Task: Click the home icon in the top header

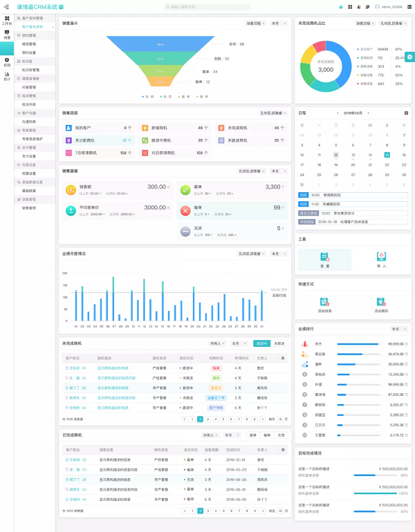Action: (x=340, y=7)
